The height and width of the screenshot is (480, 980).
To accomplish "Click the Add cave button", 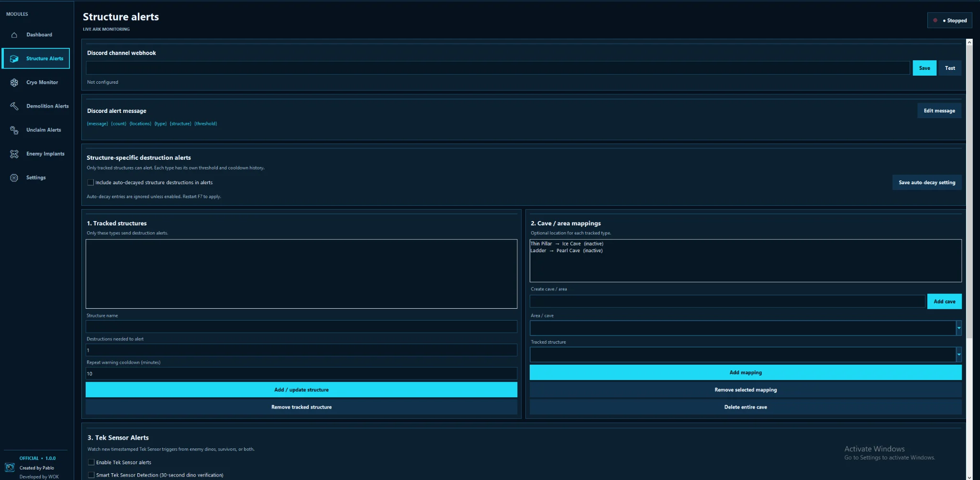I will tap(944, 301).
